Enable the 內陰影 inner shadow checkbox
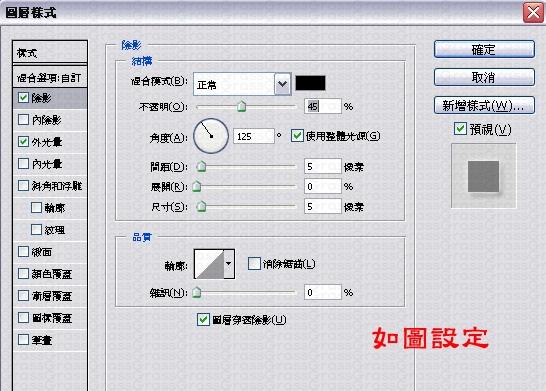Image resolution: width=546 pixels, height=391 pixels. (x=23, y=120)
